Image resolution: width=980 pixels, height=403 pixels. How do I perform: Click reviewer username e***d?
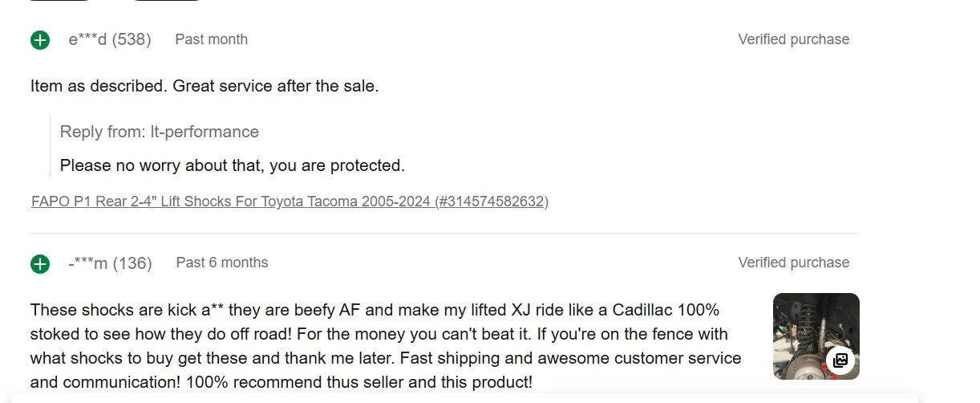coord(87,39)
